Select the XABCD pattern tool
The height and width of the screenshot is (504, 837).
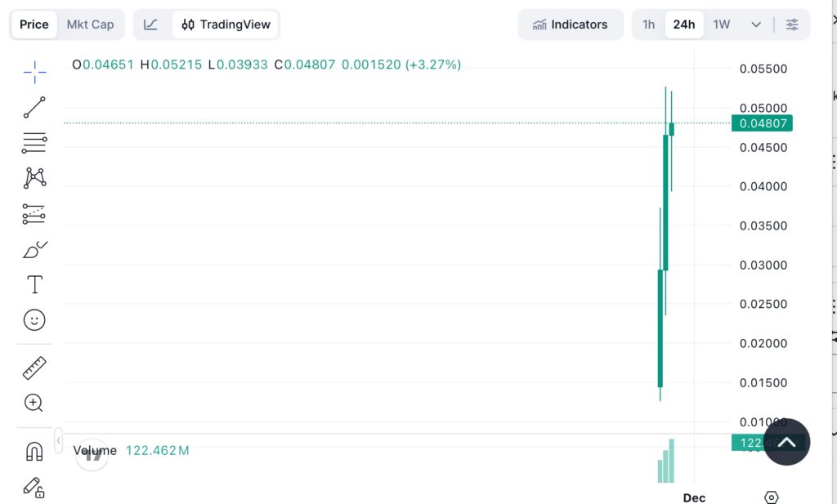(34, 177)
